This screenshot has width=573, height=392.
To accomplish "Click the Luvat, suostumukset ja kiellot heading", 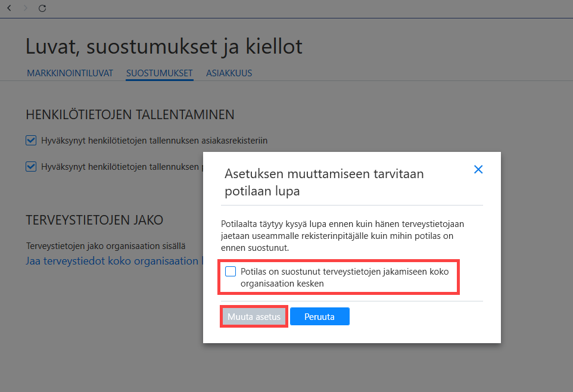I will 164,46.
